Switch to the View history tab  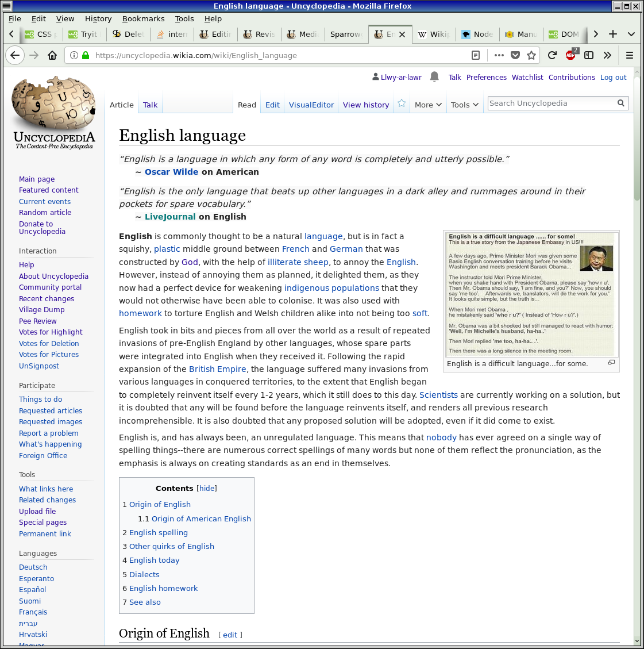[366, 105]
